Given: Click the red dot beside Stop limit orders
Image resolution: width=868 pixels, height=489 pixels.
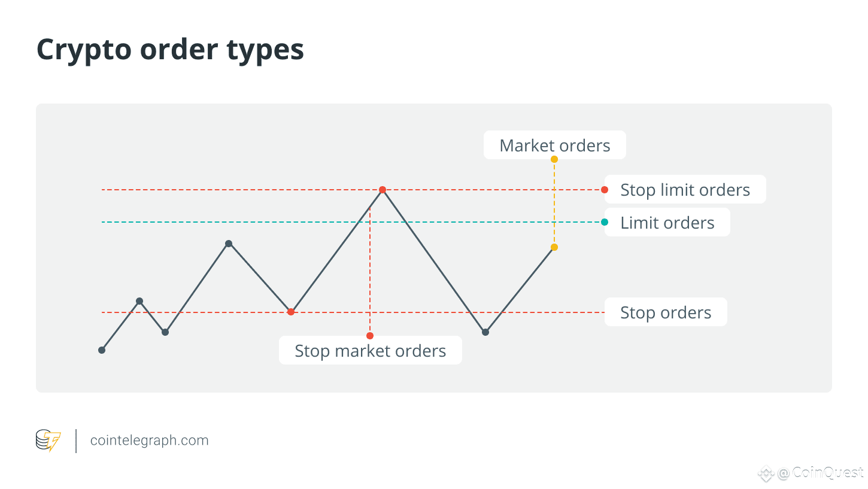Looking at the screenshot, I should point(605,190).
